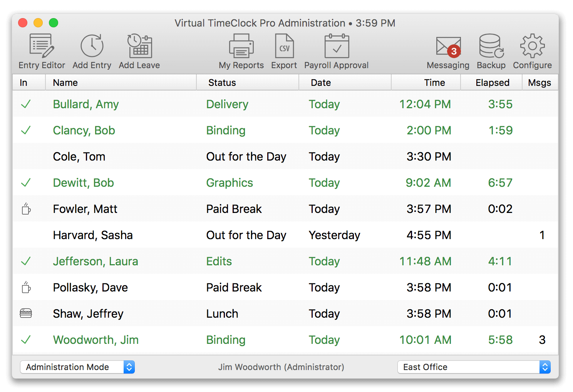This screenshot has height=392, width=573.
Task: Click the green checkmark next to Bullard, Amy
Action: tap(26, 104)
